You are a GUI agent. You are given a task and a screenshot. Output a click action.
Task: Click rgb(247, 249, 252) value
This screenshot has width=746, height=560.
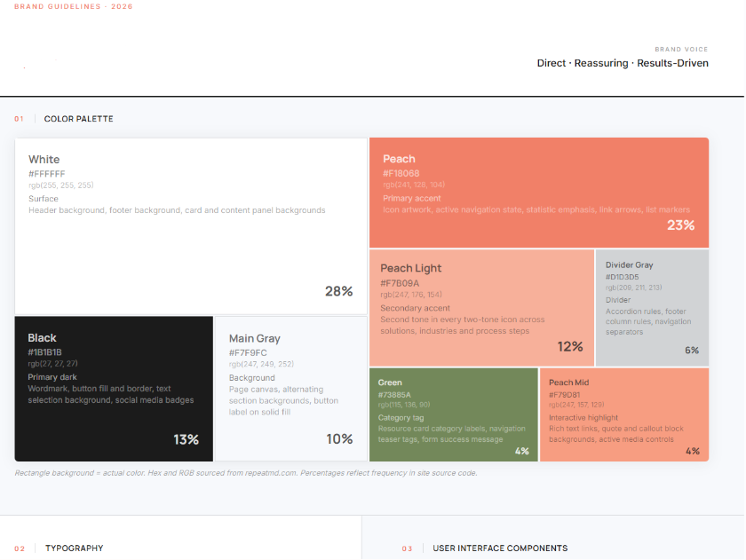click(261, 364)
